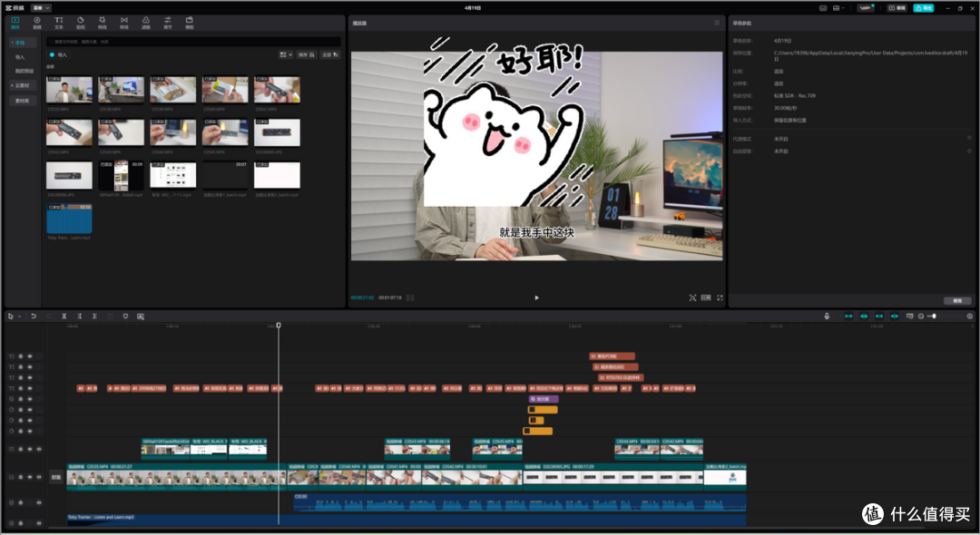Click the VIP badge in title bar

[x=866, y=8]
